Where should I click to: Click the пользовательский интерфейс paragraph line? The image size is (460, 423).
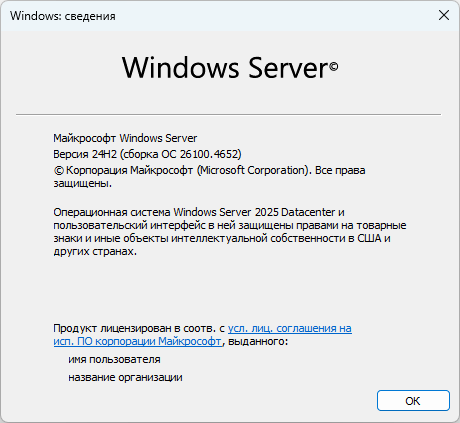(x=230, y=225)
